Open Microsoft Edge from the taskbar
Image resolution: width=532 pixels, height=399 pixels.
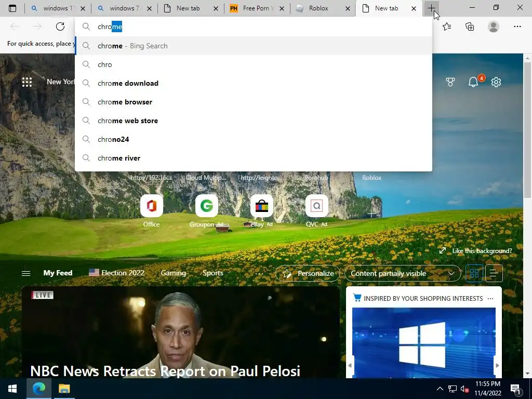[x=39, y=389]
